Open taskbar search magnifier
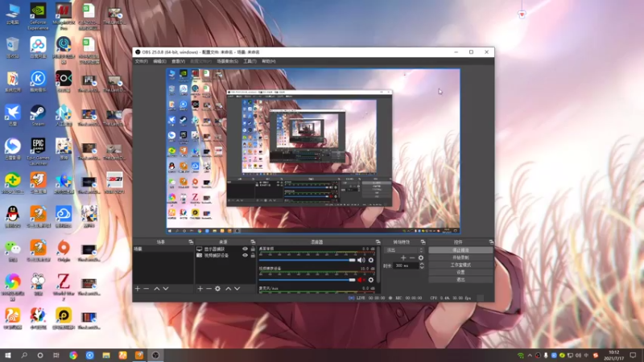The width and height of the screenshot is (644, 362). pos(24,356)
